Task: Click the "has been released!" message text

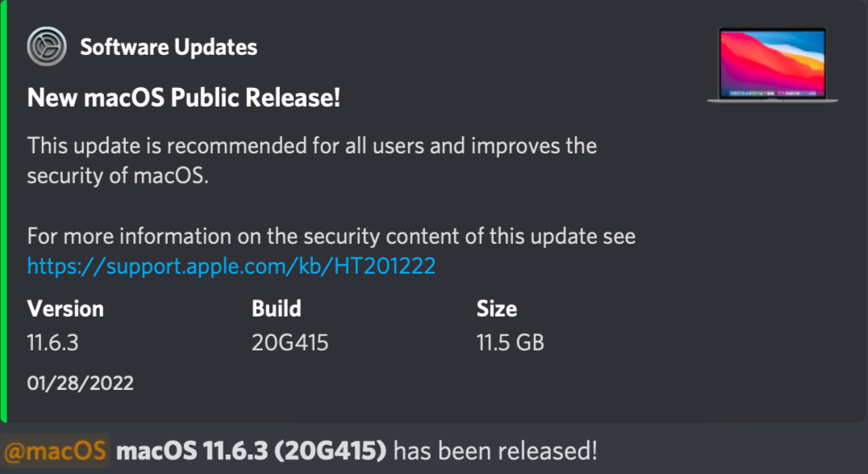Action: (495, 450)
